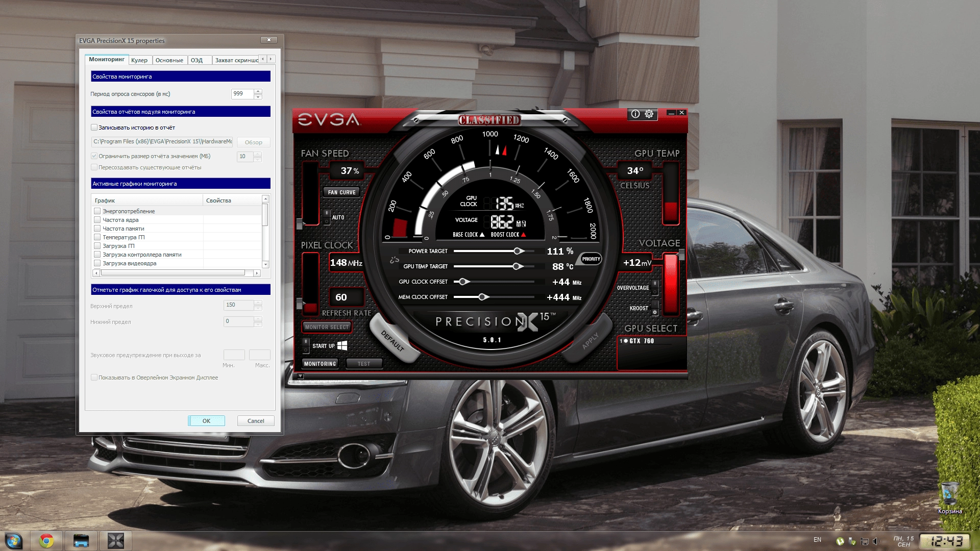980x551 pixels.
Task: Click the MONITOR SELECT button
Action: click(x=327, y=327)
